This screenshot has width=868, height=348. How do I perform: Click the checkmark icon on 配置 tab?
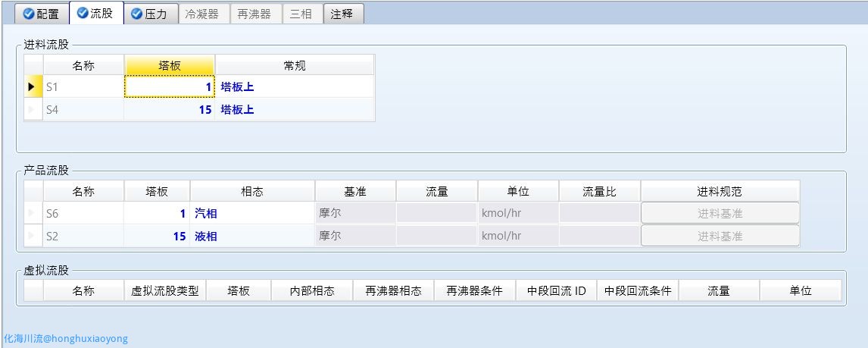[x=28, y=14]
